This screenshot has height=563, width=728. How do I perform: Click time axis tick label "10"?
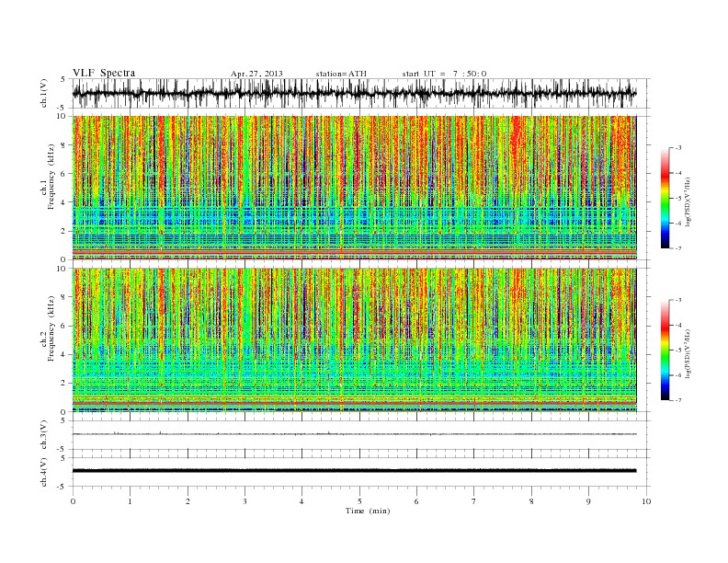pyautogui.click(x=646, y=501)
